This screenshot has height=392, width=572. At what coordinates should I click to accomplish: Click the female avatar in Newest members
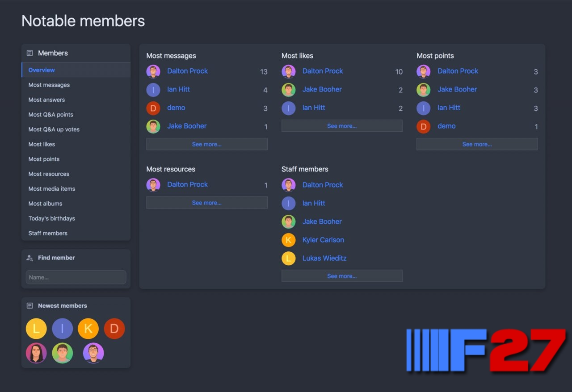click(x=36, y=353)
